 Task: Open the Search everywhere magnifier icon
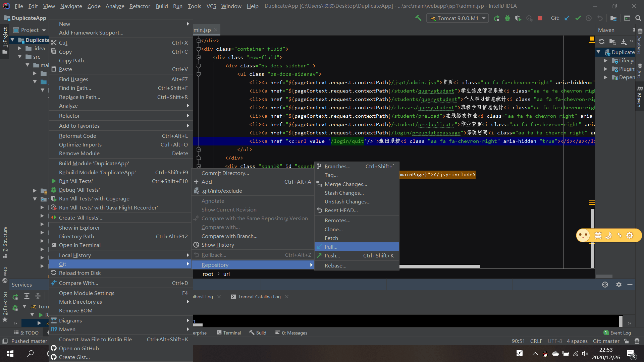[x=637, y=18]
